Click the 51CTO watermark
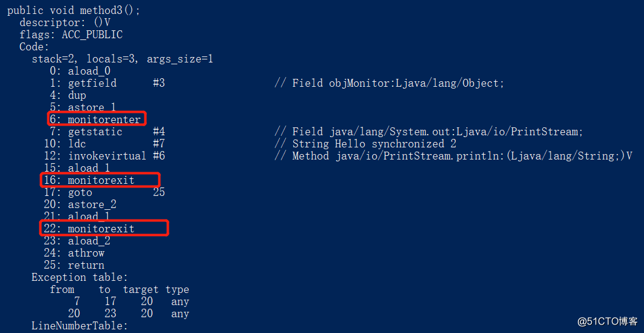This screenshot has height=333, width=644. (x=608, y=321)
